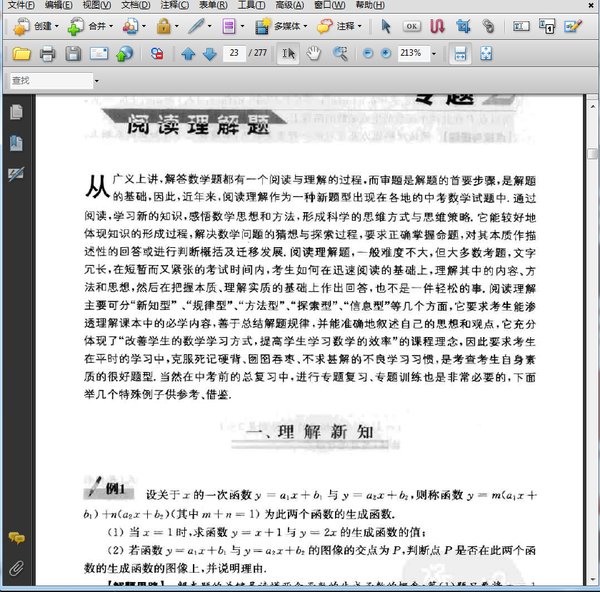
Task: Open the Pages navigation panel
Action: pos(16,112)
